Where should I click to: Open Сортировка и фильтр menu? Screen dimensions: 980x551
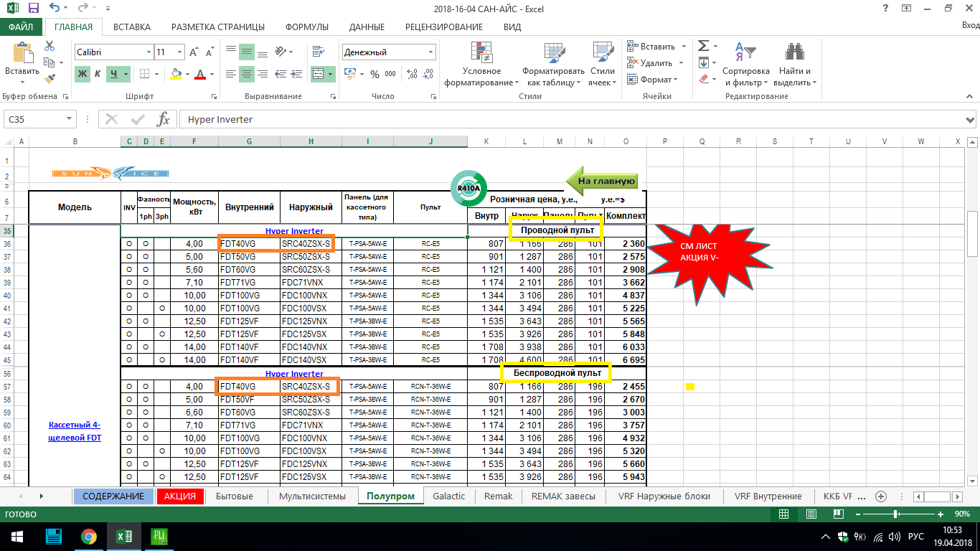click(x=746, y=64)
